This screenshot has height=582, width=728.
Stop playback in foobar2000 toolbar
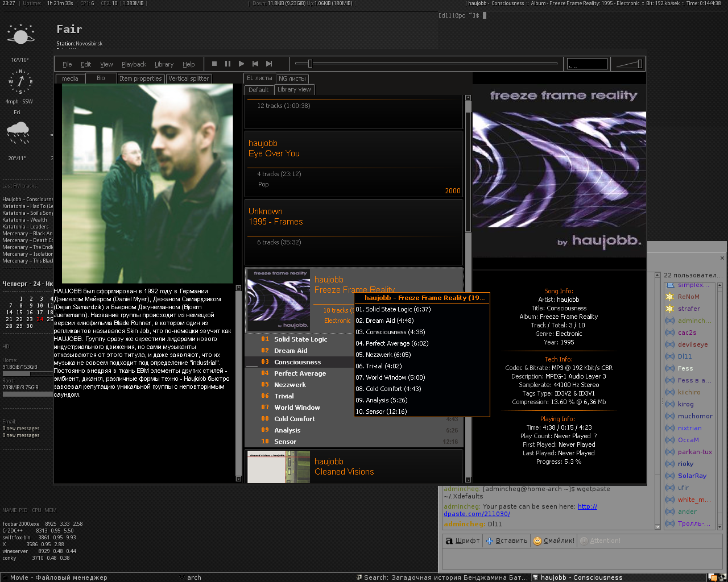(x=214, y=64)
